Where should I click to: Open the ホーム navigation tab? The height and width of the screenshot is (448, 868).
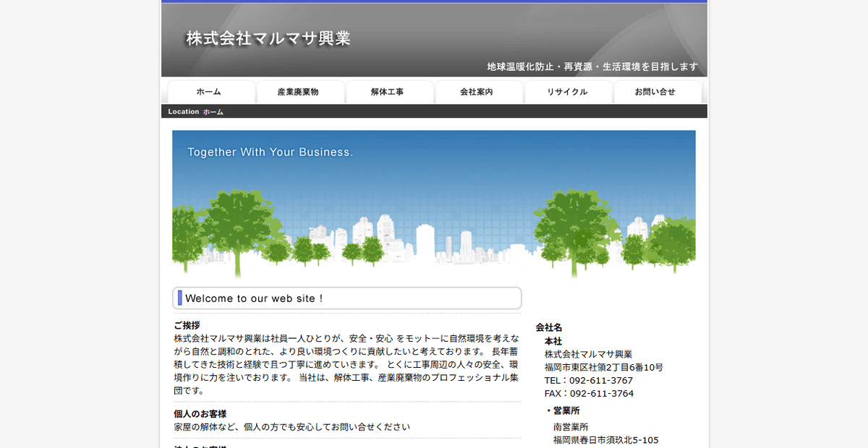210,91
